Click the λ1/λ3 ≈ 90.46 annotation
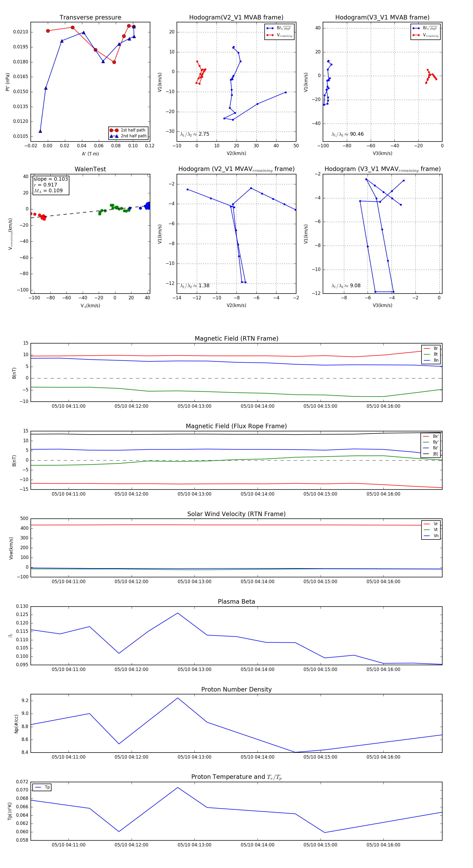Screen dimensions: 473x868 (x=347, y=134)
